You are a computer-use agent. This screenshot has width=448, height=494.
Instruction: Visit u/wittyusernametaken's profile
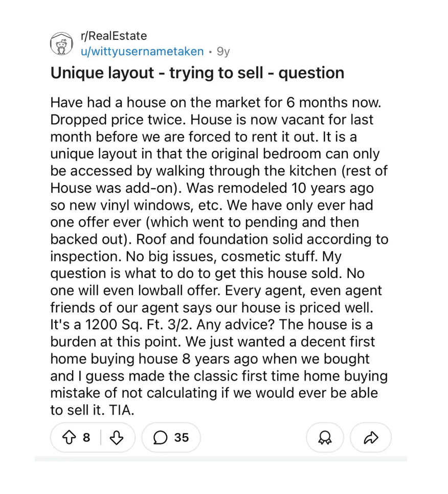142,51
